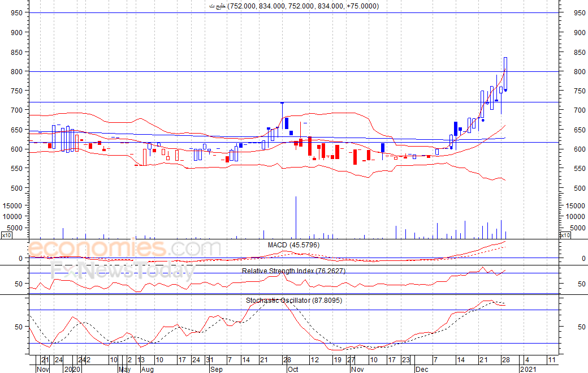
Task: Click the x10 multiplier box on left axis
Action: tap(6, 235)
